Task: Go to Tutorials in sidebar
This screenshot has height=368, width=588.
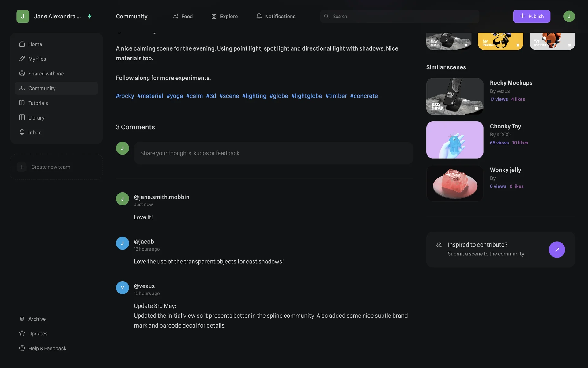Action: click(38, 103)
